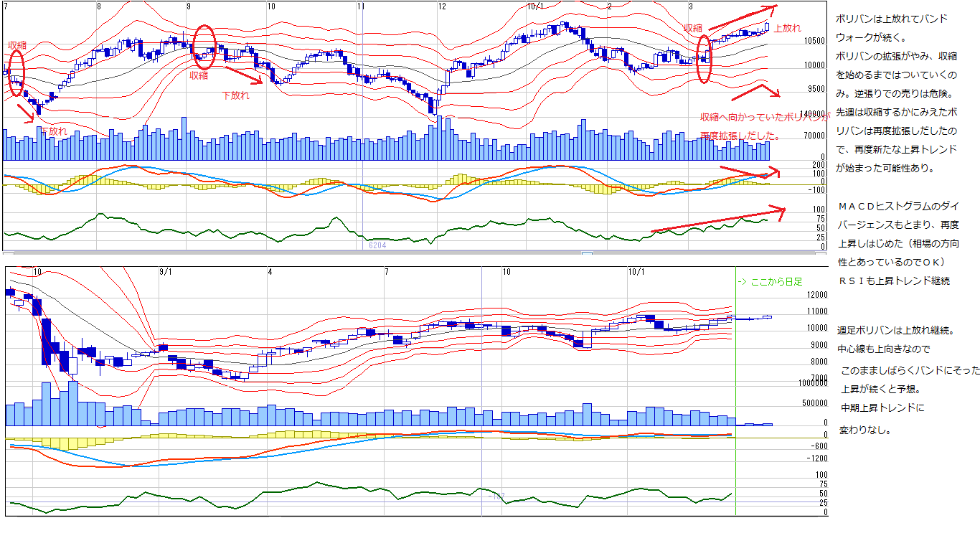
Task: Click the horizontal scrollbar thumb below upper chart
Action: point(587,253)
